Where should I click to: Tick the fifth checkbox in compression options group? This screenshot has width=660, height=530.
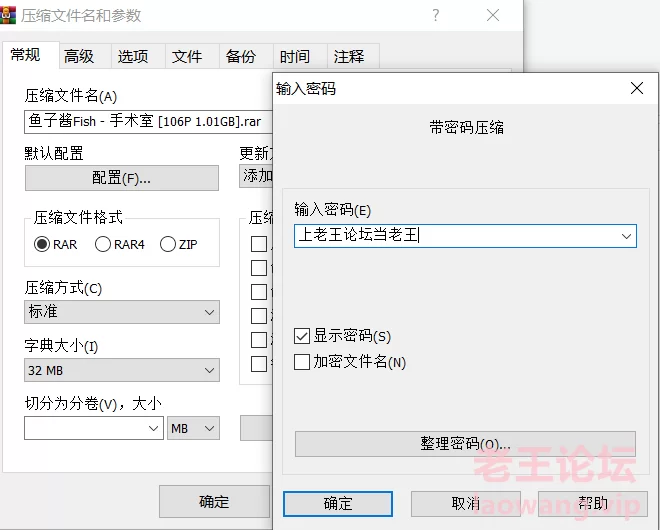[x=259, y=340]
